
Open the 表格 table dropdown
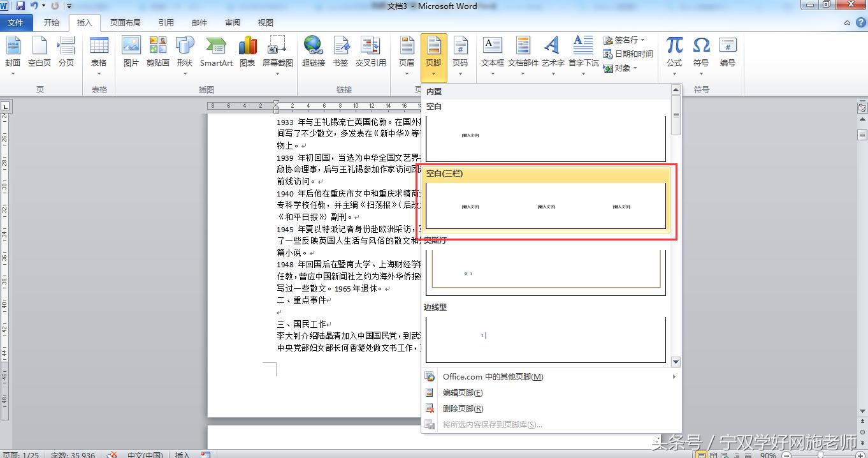[99, 54]
